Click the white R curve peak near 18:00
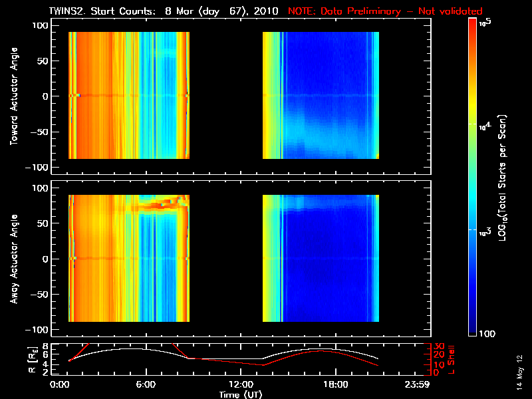532x399 pixels. 319,348
